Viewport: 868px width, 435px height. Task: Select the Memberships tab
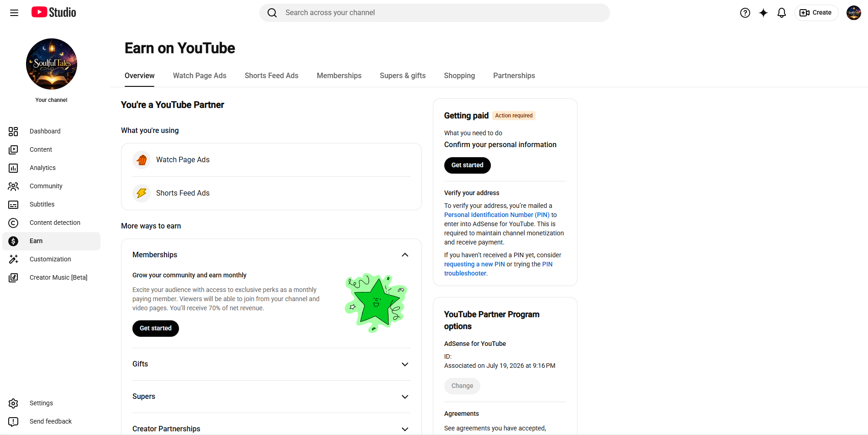click(339, 76)
